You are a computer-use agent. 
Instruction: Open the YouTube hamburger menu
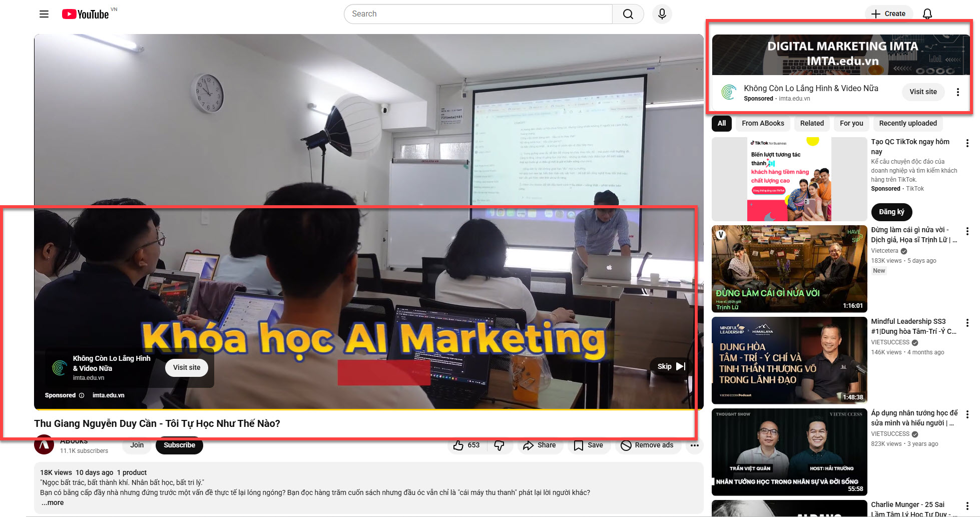44,14
